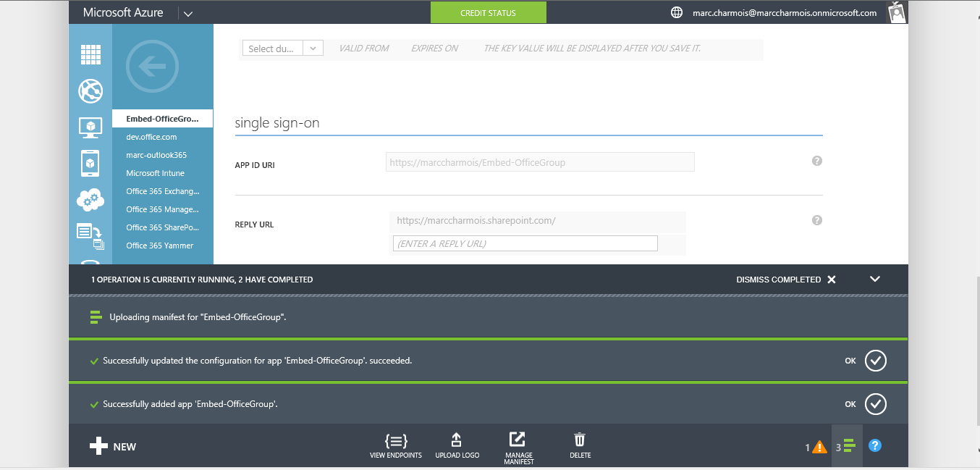Click the existing sharepoint.com reply URL field
Viewport: 980px width, 470px height.
tap(537, 221)
